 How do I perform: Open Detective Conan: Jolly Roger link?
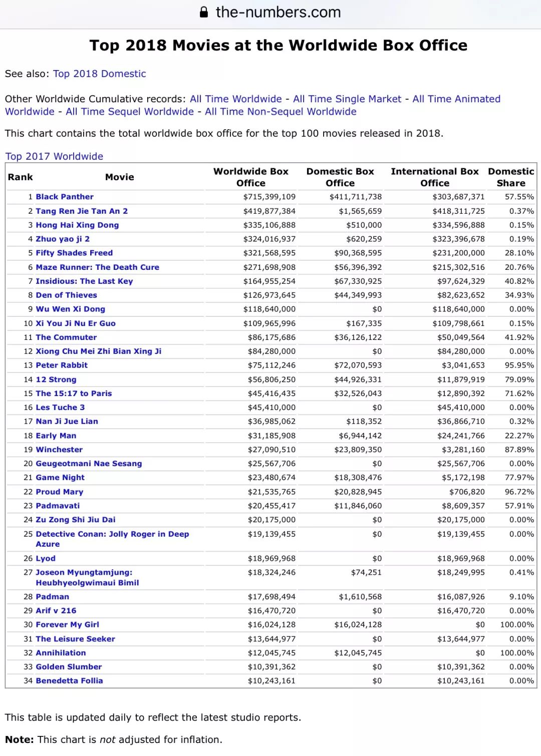[x=112, y=534]
